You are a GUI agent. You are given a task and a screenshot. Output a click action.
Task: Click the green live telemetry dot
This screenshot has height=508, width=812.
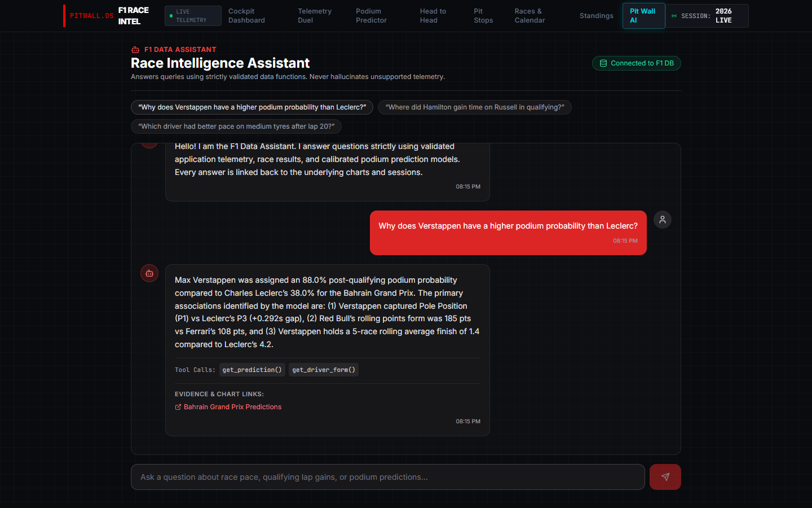[x=171, y=16]
